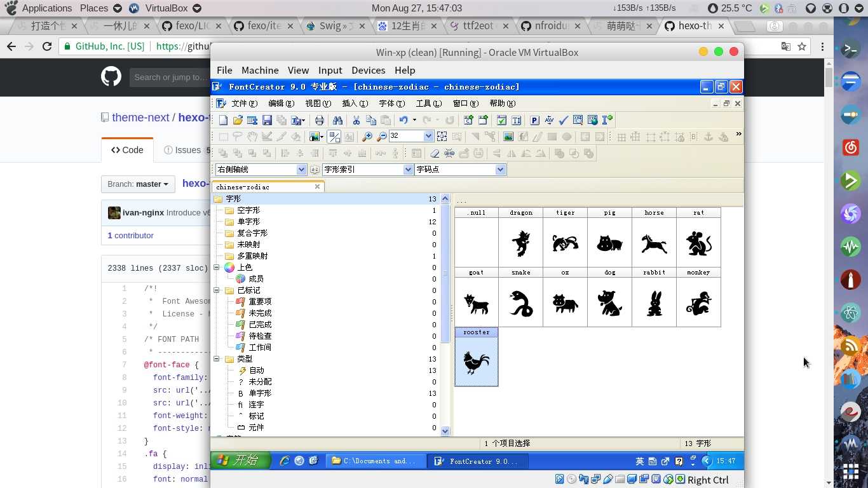868x488 pixels.
Task: Click the Copy icon in FontCreator toolbar
Action: coord(371,120)
